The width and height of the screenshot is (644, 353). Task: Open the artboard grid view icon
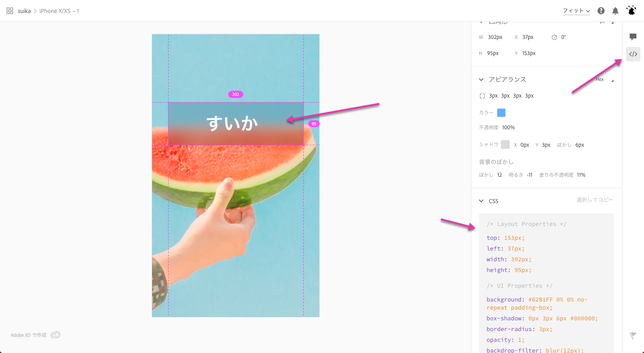10,11
